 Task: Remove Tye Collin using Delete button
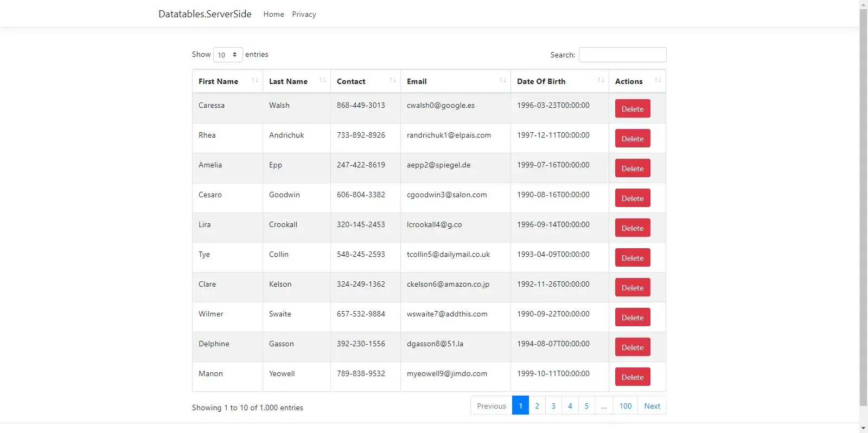[x=632, y=258]
